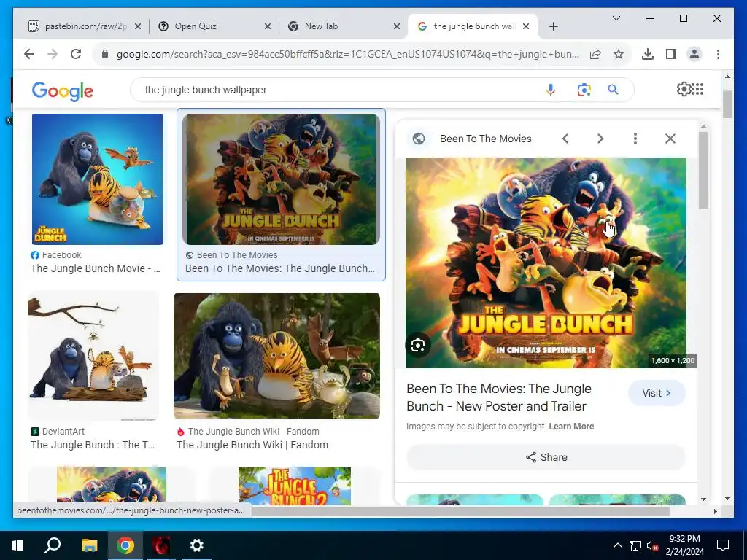Screen dimensions: 747x560
Task: Search inside image with Lens button
Action: [x=418, y=345]
